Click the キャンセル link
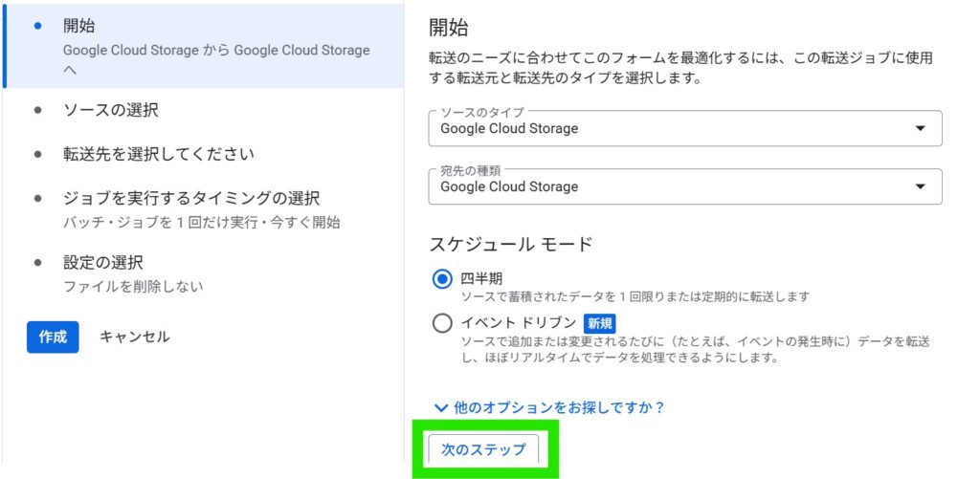The width and height of the screenshot is (980, 479). [x=134, y=337]
